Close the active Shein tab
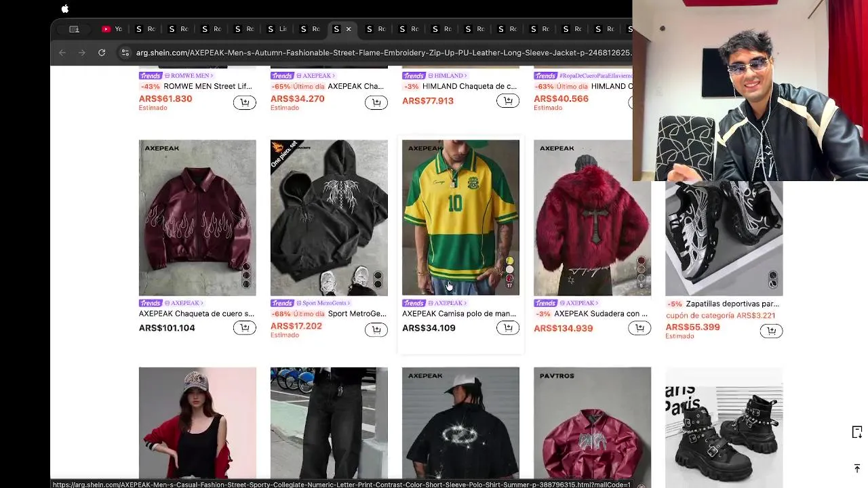Screen dimensions: 868x488 [349, 29]
